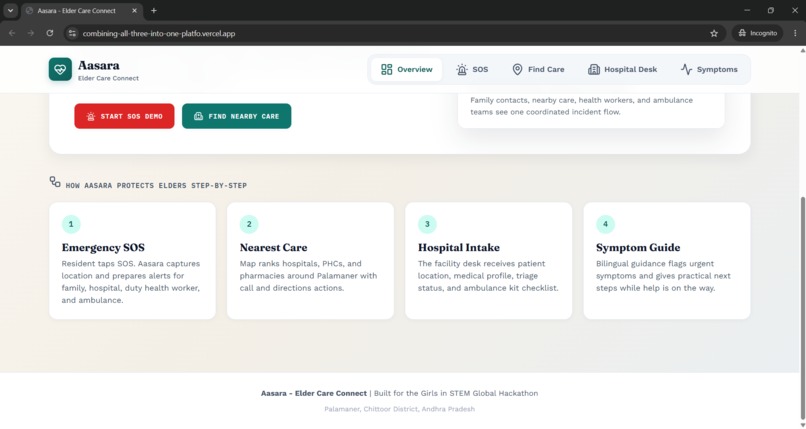Viewport: 806px width, 429px height.
Task: Bookmark this page with the star icon
Action: (714, 33)
